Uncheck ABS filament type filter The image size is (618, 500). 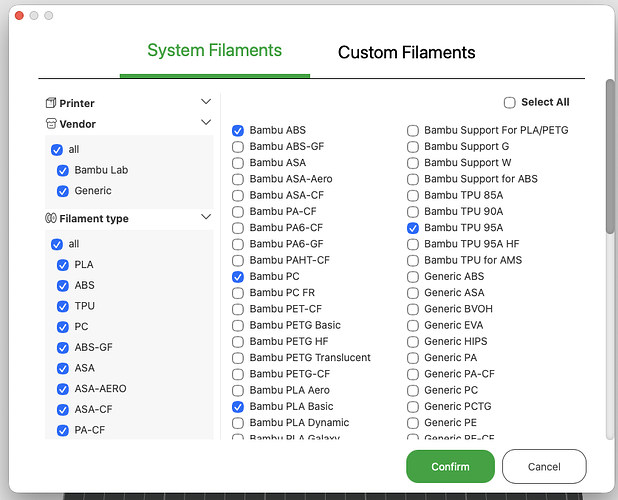tap(63, 286)
